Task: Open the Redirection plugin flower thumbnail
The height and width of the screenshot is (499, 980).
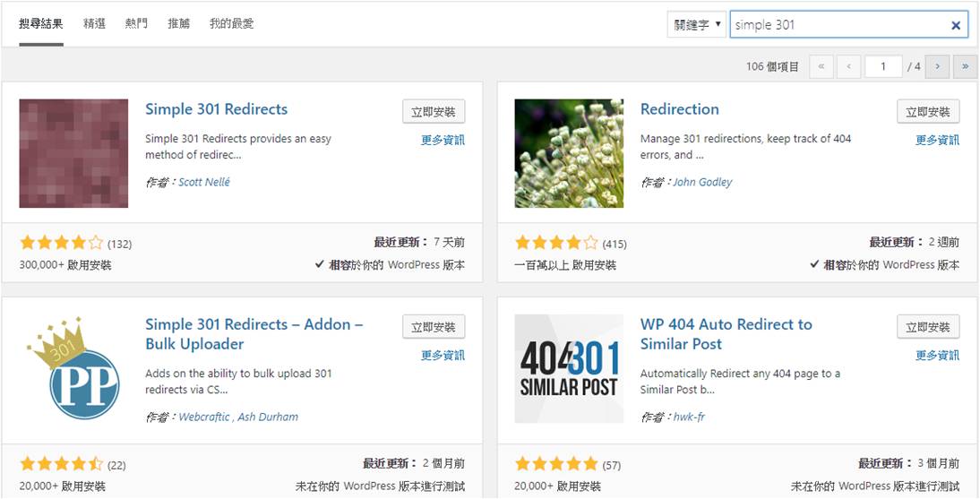Action: coord(569,153)
